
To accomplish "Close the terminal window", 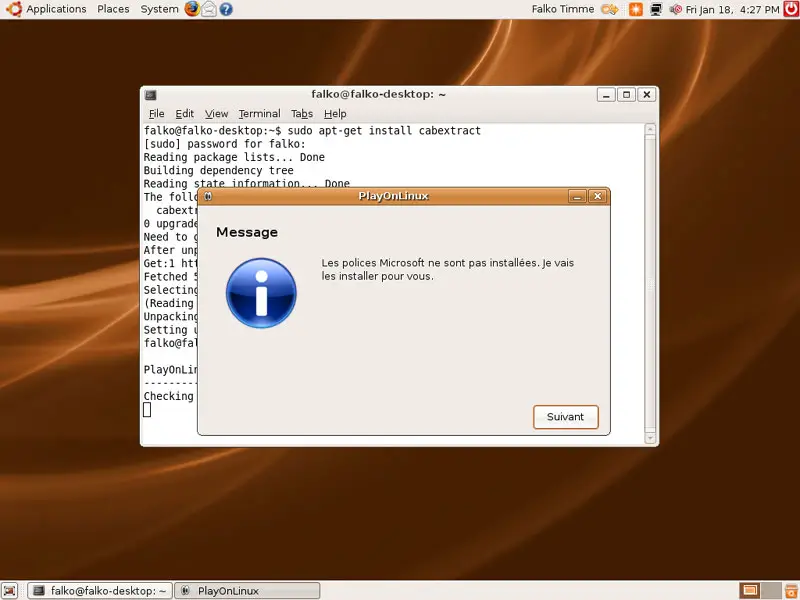I will point(646,95).
